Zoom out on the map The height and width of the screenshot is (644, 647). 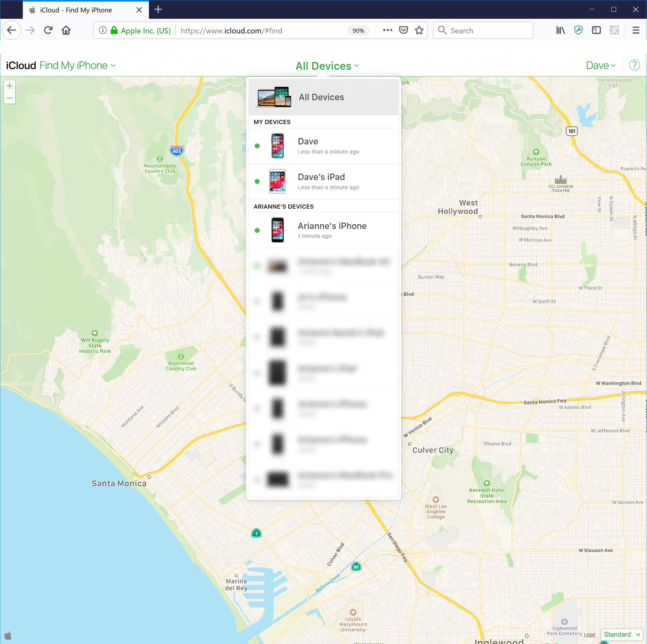coord(10,98)
